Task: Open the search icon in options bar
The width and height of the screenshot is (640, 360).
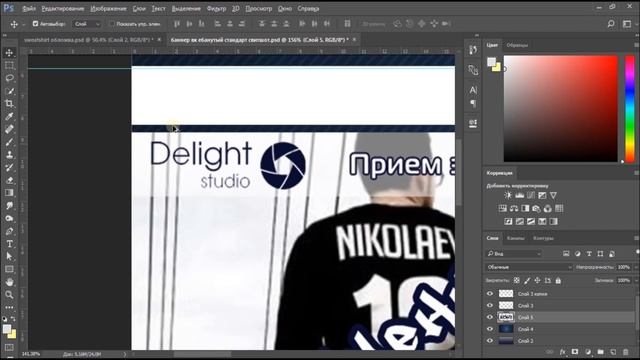Action: (611, 24)
